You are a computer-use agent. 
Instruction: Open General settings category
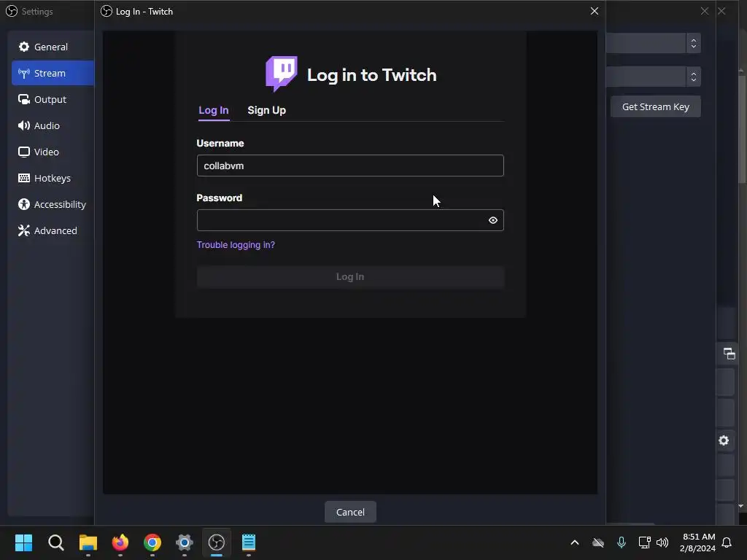[x=53, y=47]
